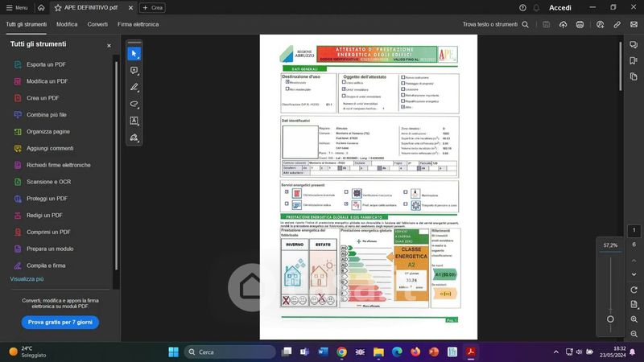Pick the freehand draw loop tool
The image size is (644, 362).
click(x=134, y=104)
